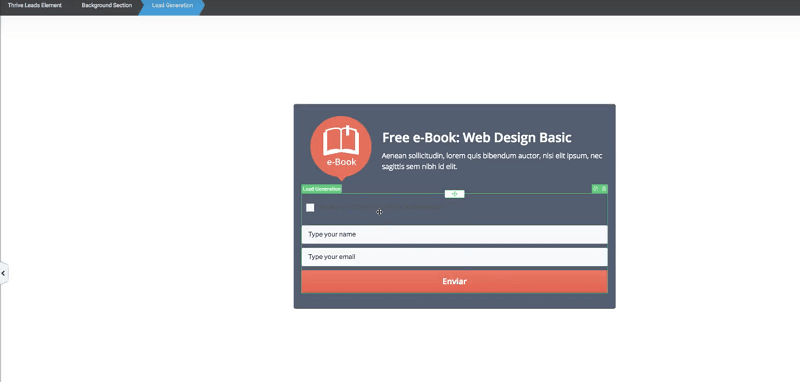Select the Lead Generation breadcrumb
800x382 pixels.
172,6
